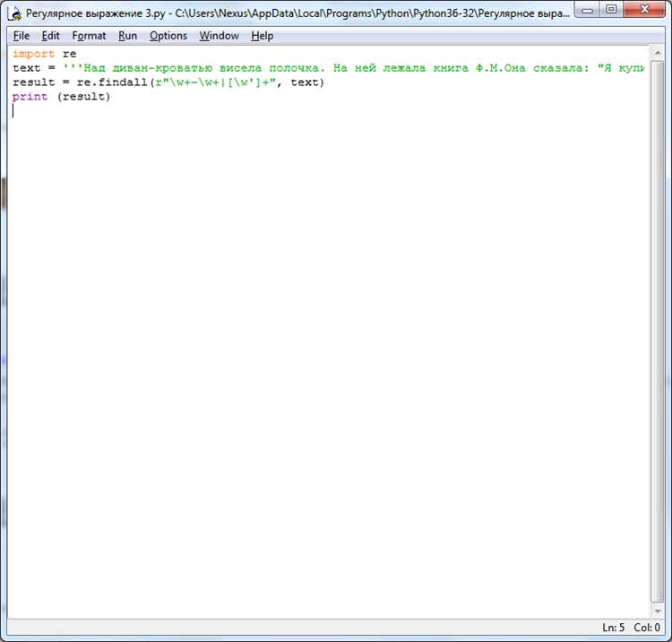Minimize the IDLE editor window
This screenshot has width=672, height=642.
[x=587, y=10]
